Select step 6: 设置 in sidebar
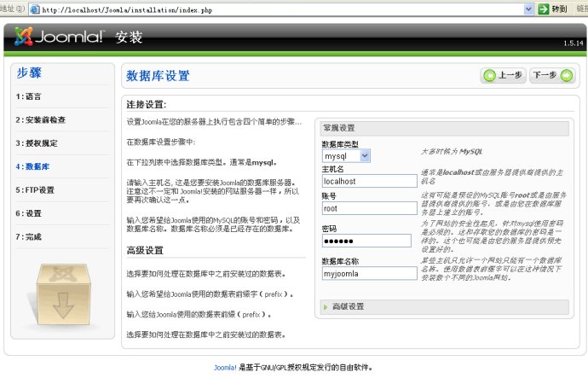 coord(28,213)
